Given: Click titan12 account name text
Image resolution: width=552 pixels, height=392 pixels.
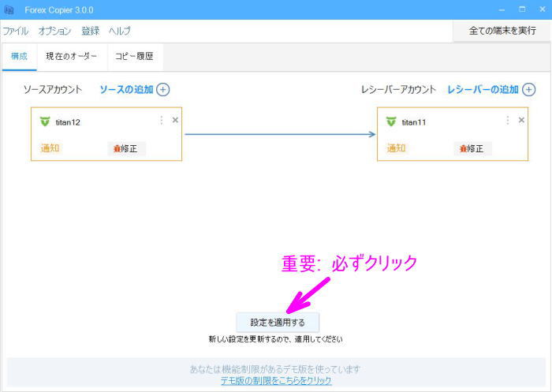Looking at the screenshot, I should [68, 122].
